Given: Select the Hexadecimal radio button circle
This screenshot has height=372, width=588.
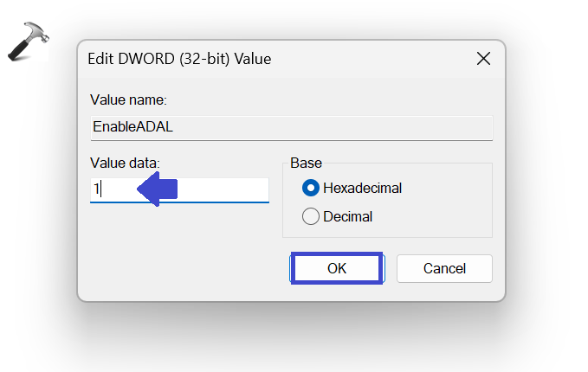Looking at the screenshot, I should pos(311,188).
